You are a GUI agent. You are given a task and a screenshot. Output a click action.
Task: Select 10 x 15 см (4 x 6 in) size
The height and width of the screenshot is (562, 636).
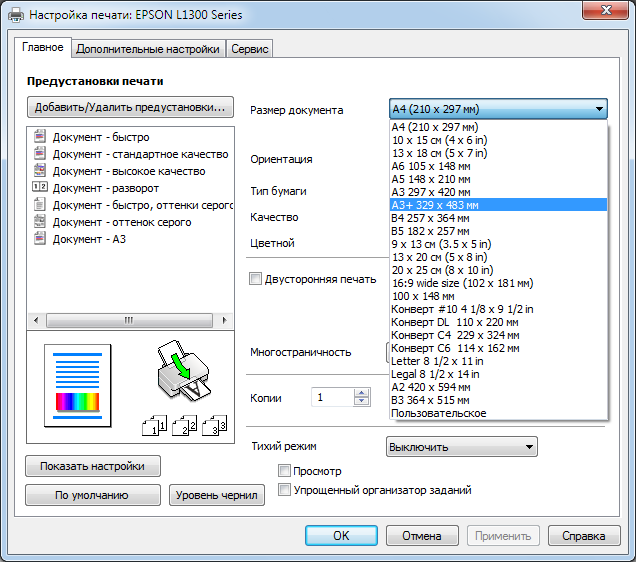[498, 140]
